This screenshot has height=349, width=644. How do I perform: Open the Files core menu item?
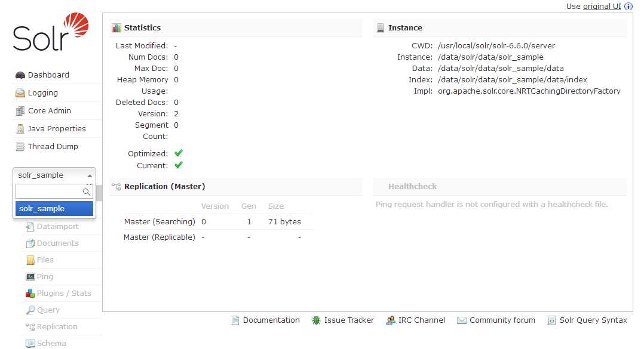pos(45,260)
